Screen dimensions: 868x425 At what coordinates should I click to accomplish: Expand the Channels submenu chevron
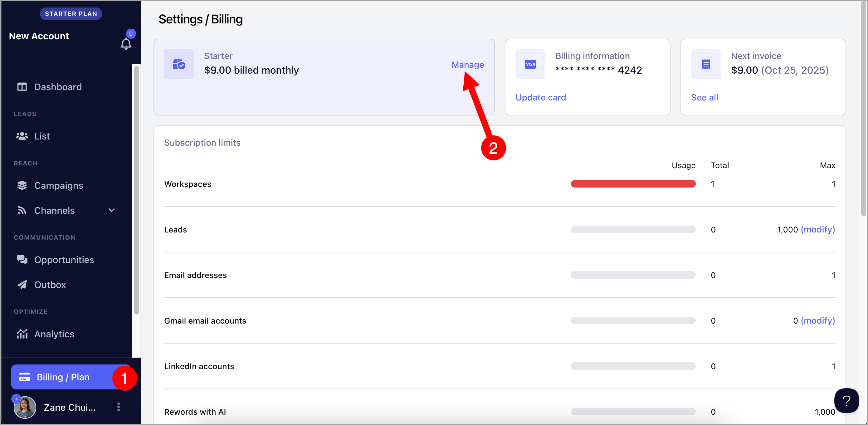pos(111,210)
